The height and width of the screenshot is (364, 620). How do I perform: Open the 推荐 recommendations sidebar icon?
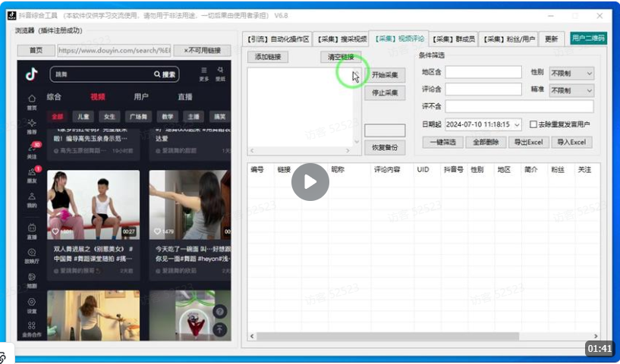31,126
